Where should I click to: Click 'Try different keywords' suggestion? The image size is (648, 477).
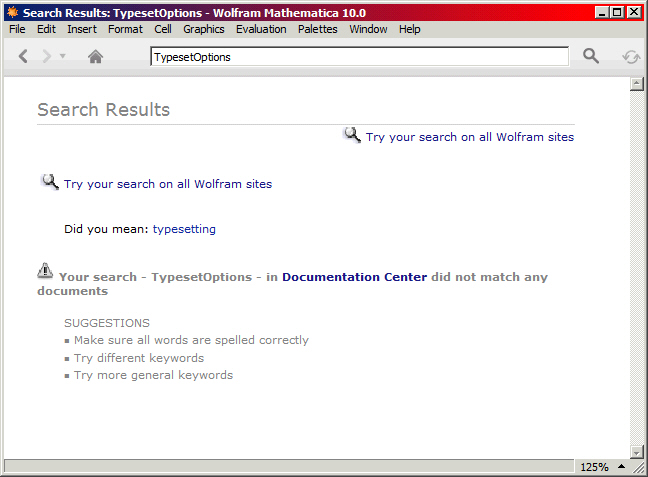139,358
